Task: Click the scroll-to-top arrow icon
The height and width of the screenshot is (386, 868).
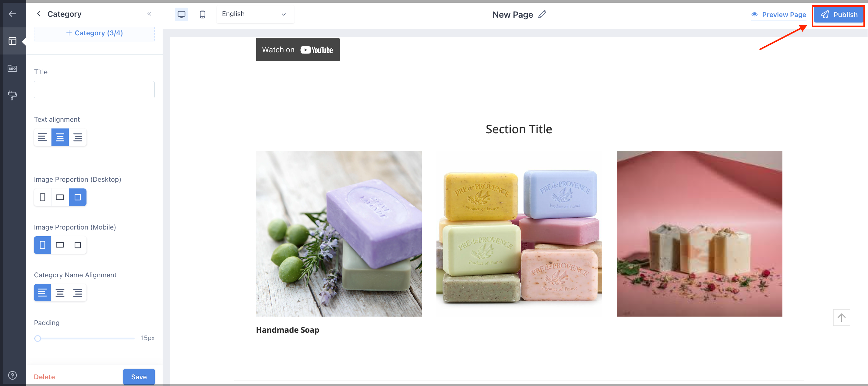Action: tap(842, 317)
